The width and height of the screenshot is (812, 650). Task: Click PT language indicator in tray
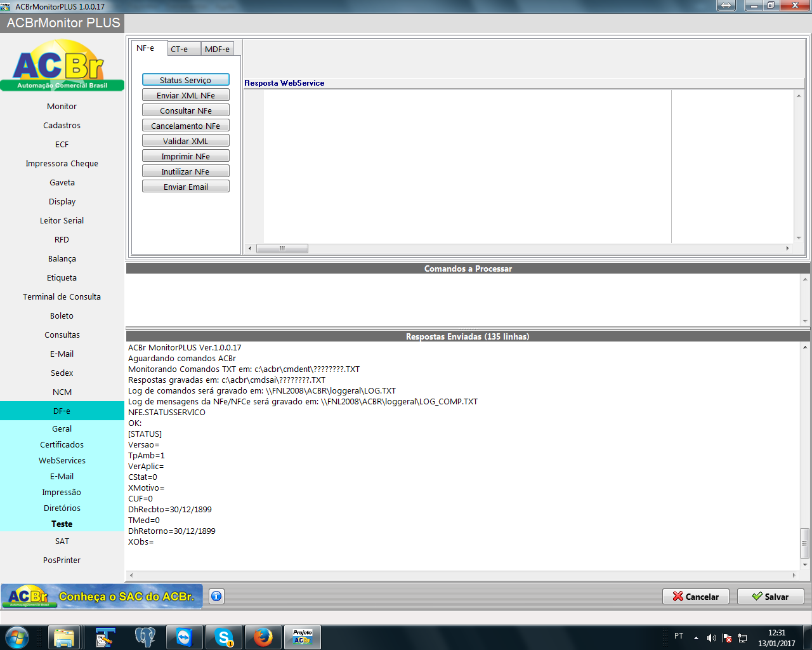pos(679,636)
